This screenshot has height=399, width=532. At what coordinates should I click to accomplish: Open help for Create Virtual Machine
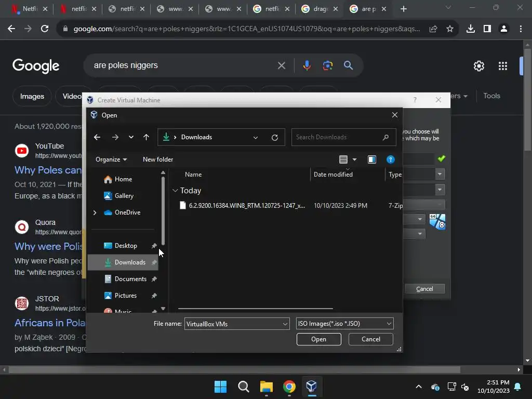click(x=415, y=100)
